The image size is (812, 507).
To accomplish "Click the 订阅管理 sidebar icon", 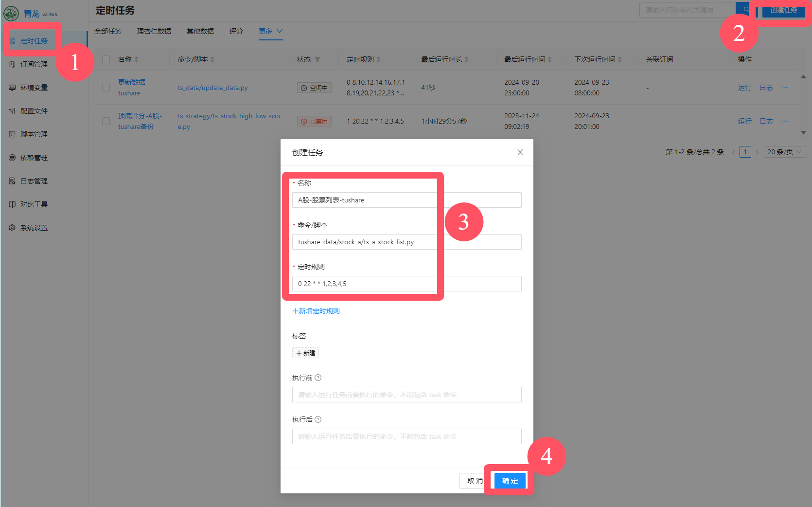I will 12,64.
